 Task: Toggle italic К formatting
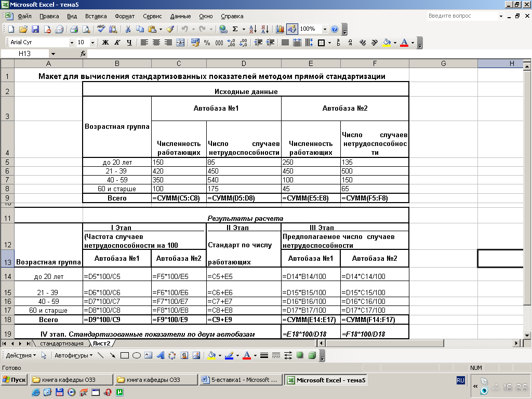pos(117,43)
